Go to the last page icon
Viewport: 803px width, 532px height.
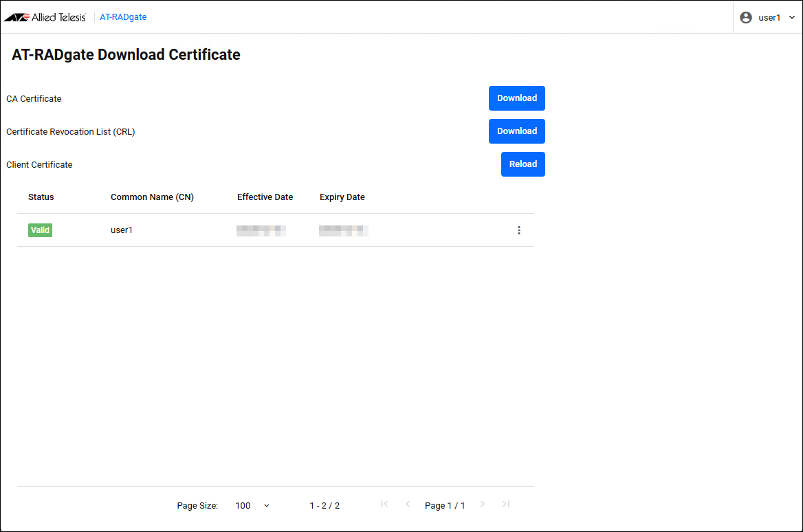pos(506,504)
